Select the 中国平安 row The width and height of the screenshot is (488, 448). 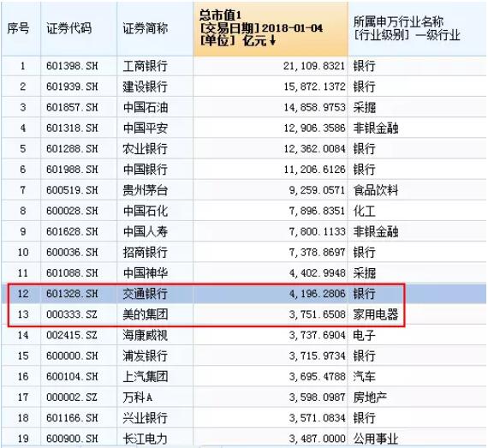[244, 128]
